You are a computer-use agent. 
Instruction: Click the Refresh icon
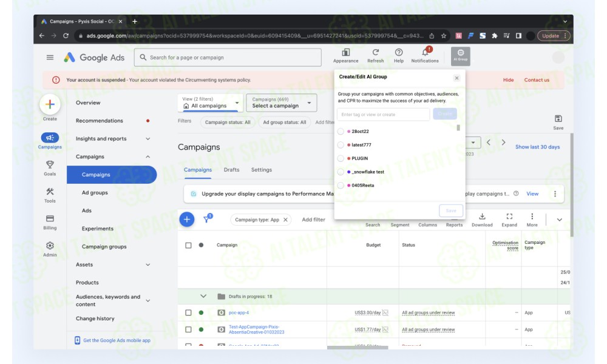[376, 53]
